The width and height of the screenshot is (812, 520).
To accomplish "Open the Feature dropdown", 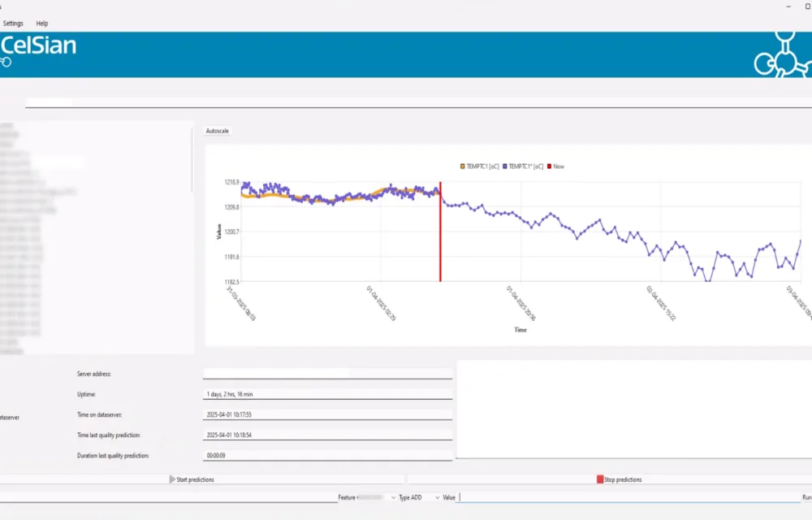I will click(367, 497).
